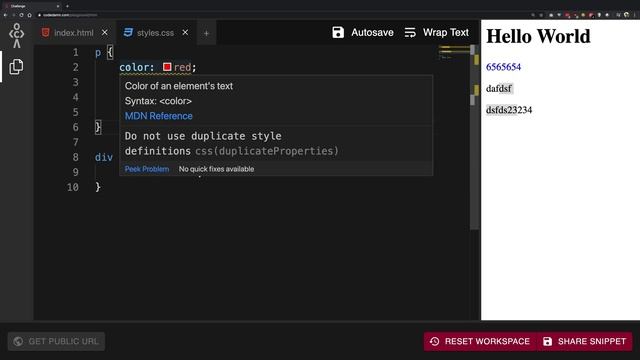Click SHARE SNIPPET button

pos(584,341)
